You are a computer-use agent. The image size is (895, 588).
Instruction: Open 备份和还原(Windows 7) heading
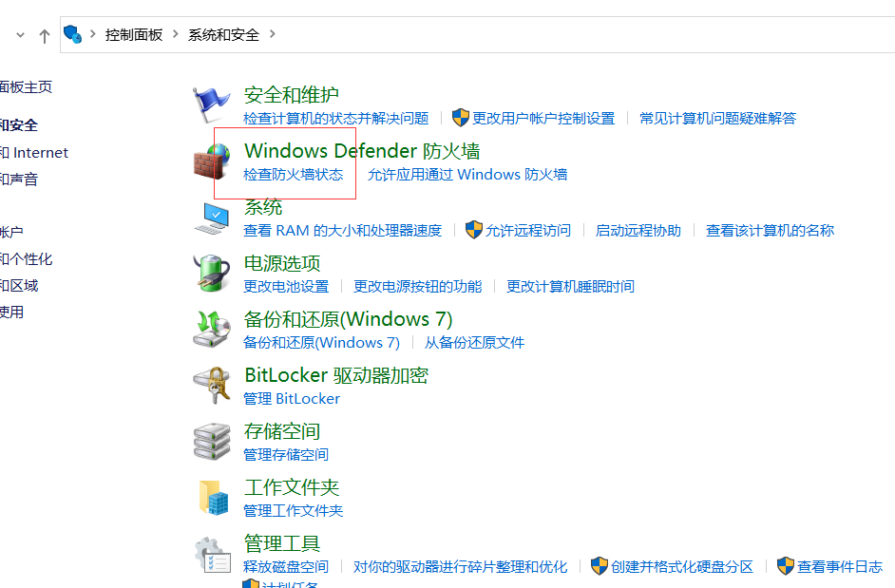[x=348, y=319]
